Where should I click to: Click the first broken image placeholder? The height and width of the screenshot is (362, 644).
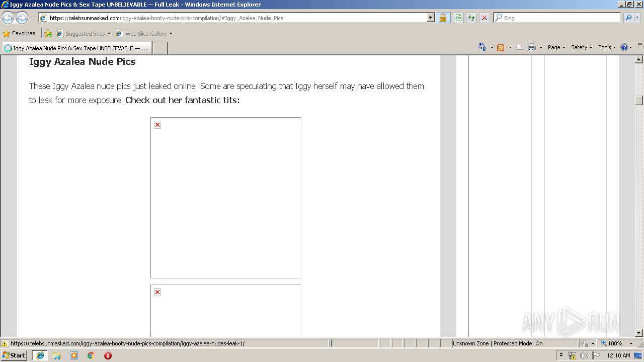[x=226, y=198]
